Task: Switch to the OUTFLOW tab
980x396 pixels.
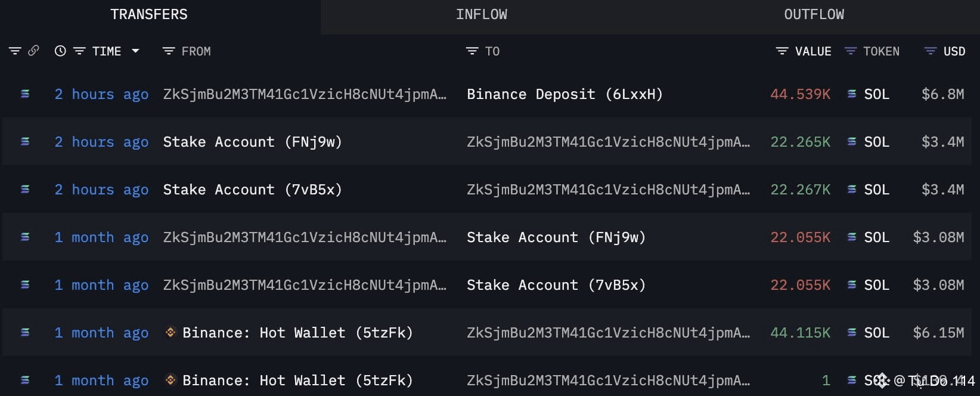Action: (x=814, y=14)
